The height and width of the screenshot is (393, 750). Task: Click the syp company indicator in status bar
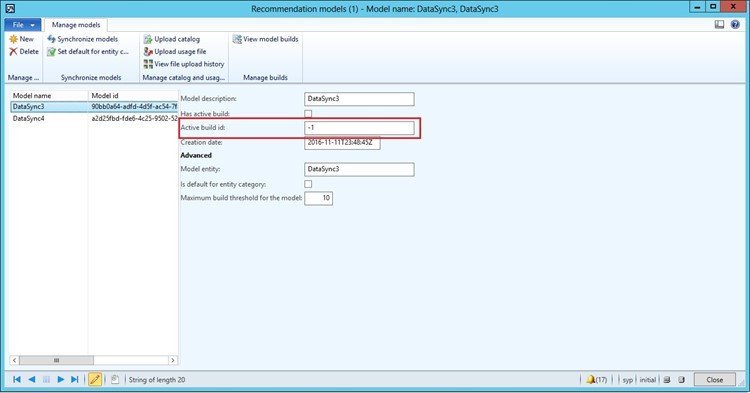point(628,380)
